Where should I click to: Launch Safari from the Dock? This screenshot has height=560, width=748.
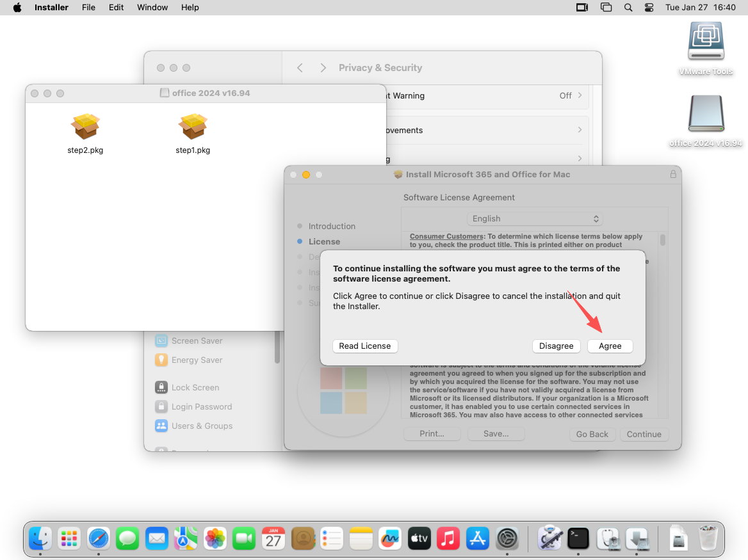click(99, 539)
